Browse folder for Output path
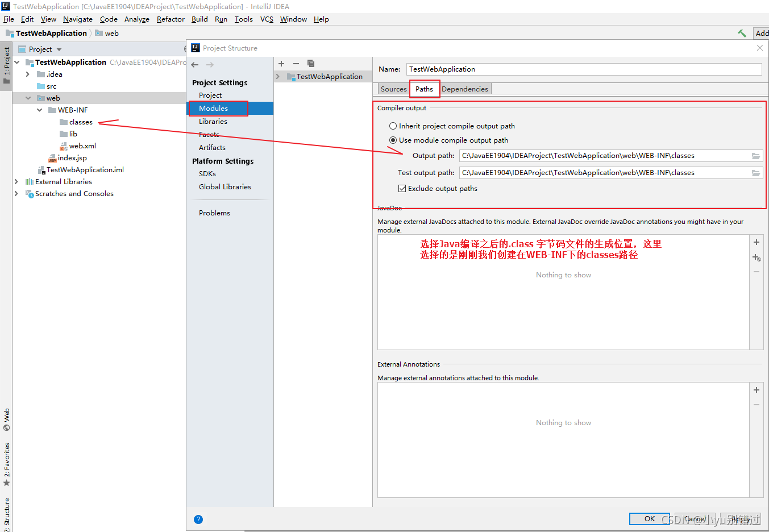 756,156
